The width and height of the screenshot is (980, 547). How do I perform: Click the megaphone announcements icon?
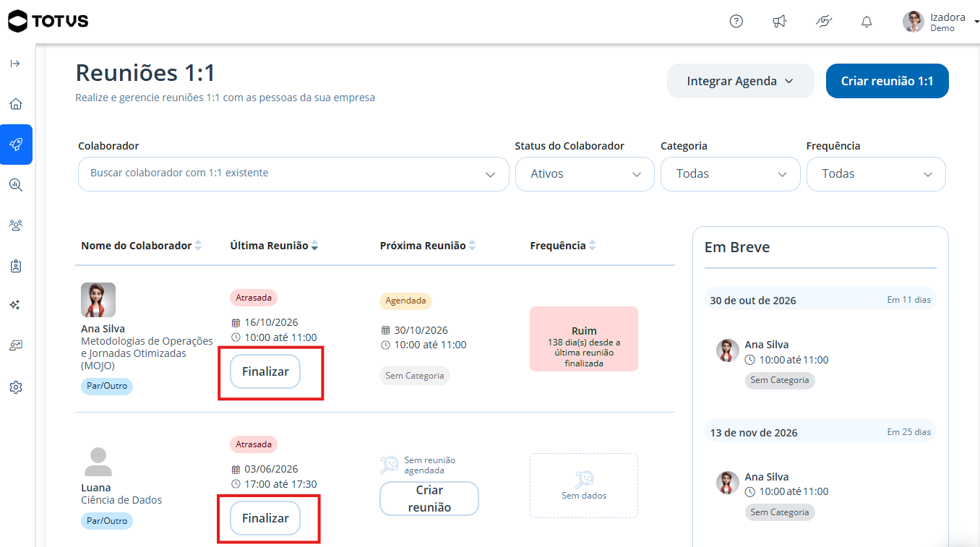pyautogui.click(x=779, y=21)
